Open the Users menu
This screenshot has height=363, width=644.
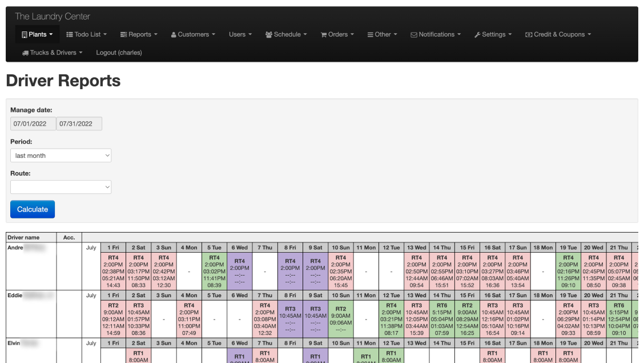pos(240,34)
